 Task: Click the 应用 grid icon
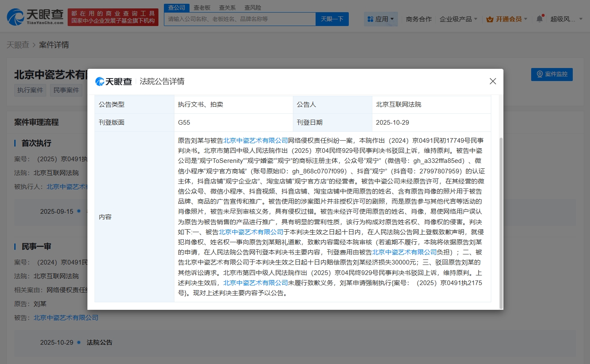click(x=370, y=19)
